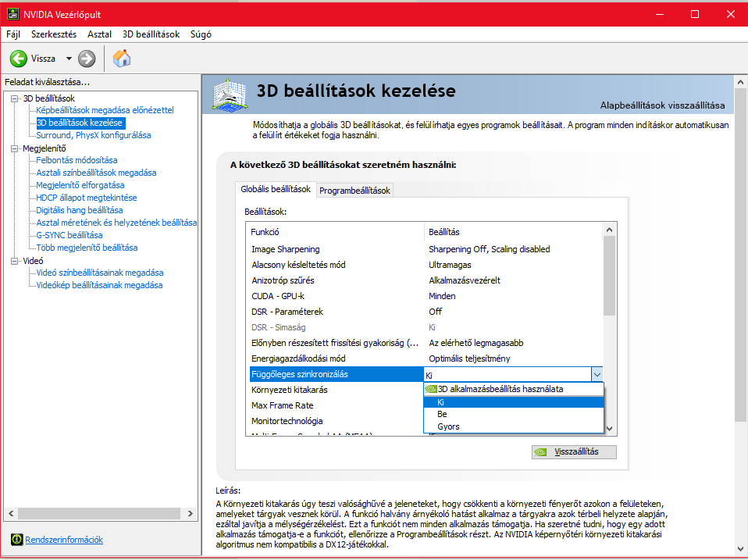The height and width of the screenshot is (560, 748).
Task: Select the DSR - Paraméterek row
Action: tap(426, 312)
